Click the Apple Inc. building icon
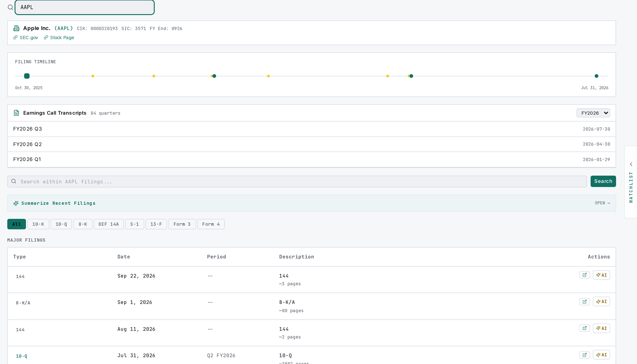Image resolution: width=637 pixels, height=364 pixels. pos(16,28)
